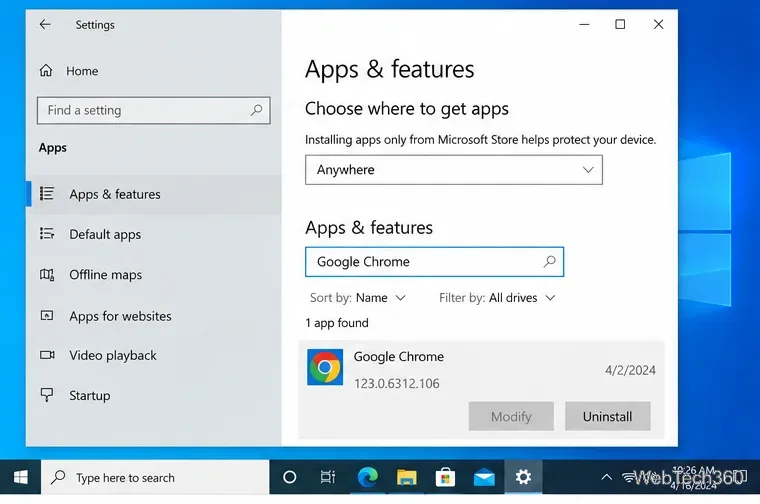
Task: Open Apps for websites section
Action: point(154,316)
